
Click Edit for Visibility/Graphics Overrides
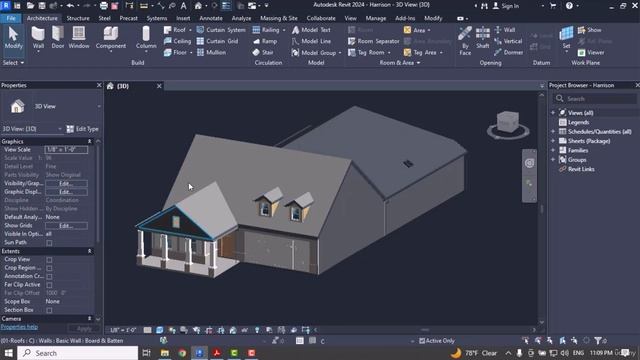click(66, 184)
